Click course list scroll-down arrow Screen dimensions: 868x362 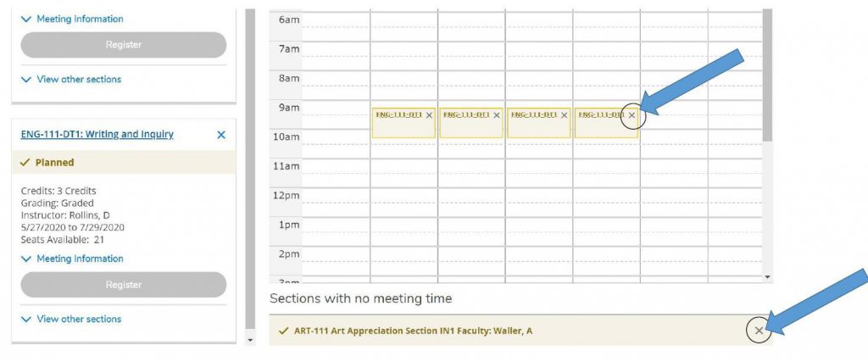(x=249, y=340)
